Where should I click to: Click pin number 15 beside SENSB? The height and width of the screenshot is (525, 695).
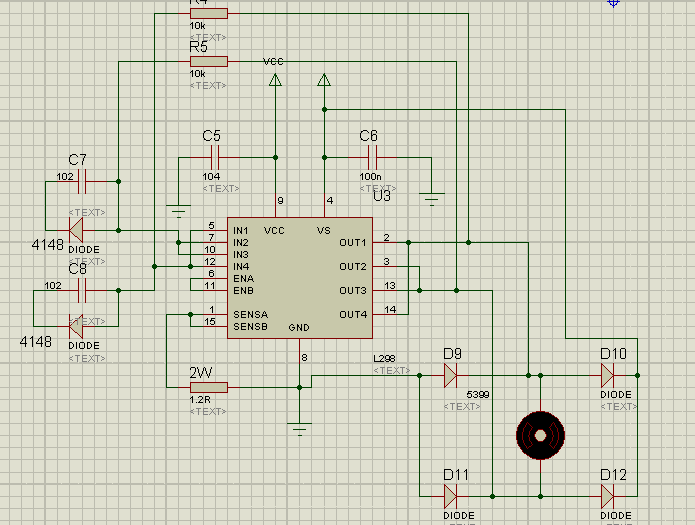[210, 321]
